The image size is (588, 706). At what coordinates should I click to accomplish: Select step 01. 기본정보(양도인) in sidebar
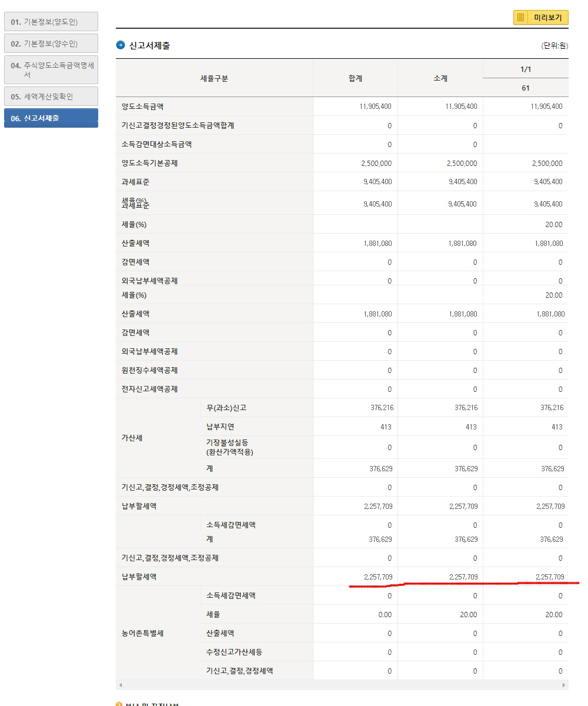[51, 21]
